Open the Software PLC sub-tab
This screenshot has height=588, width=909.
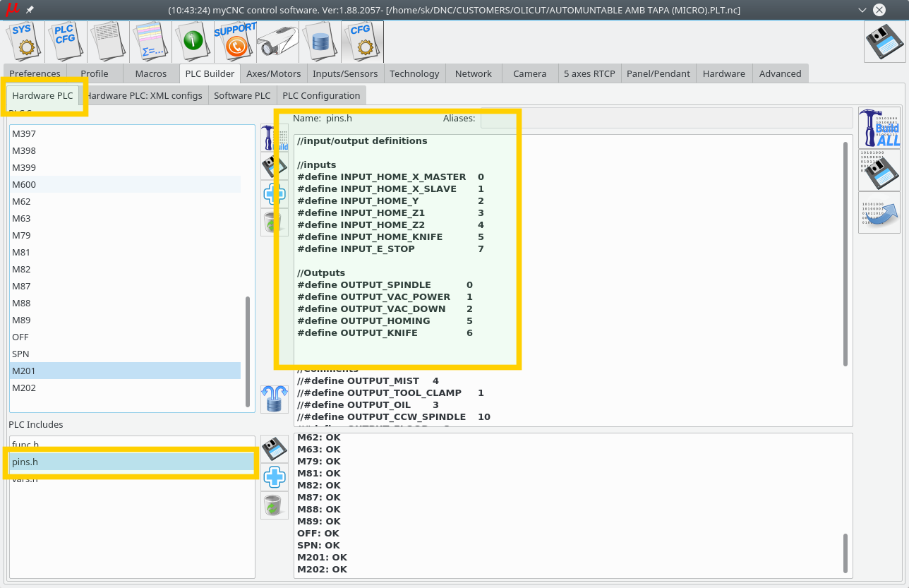coord(242,95)
